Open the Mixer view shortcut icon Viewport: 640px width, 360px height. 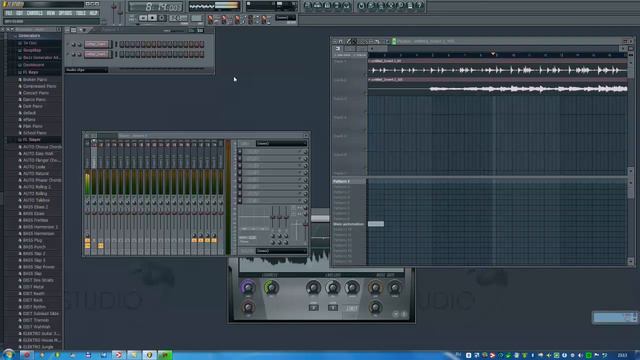tap(347, 5)
